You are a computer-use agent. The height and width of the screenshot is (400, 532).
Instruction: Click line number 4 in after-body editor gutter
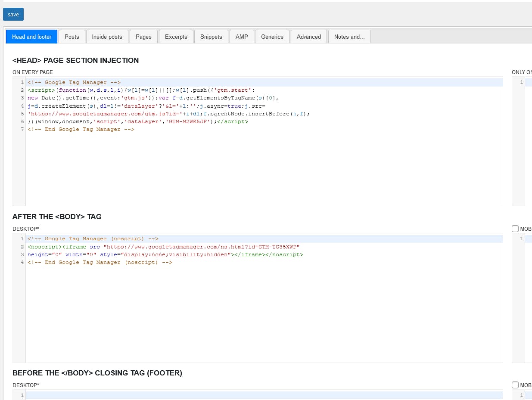pos(22,262)
